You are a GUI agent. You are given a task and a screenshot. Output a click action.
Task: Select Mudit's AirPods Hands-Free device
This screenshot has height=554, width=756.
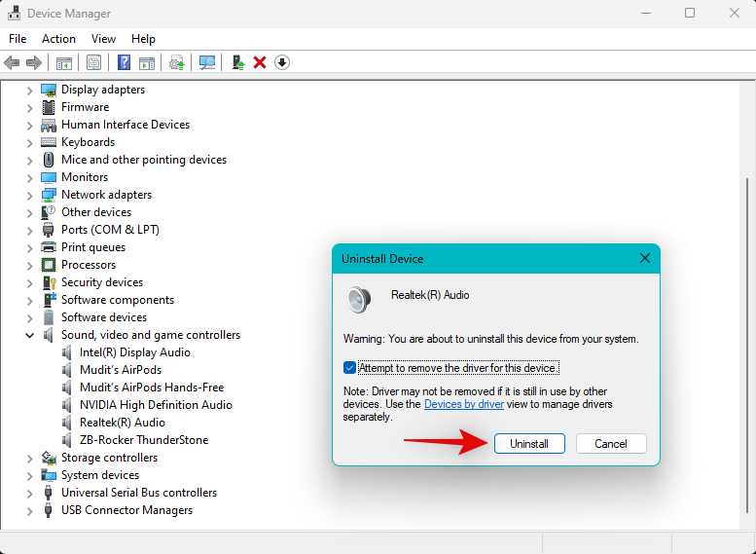[x=152, y=388]
